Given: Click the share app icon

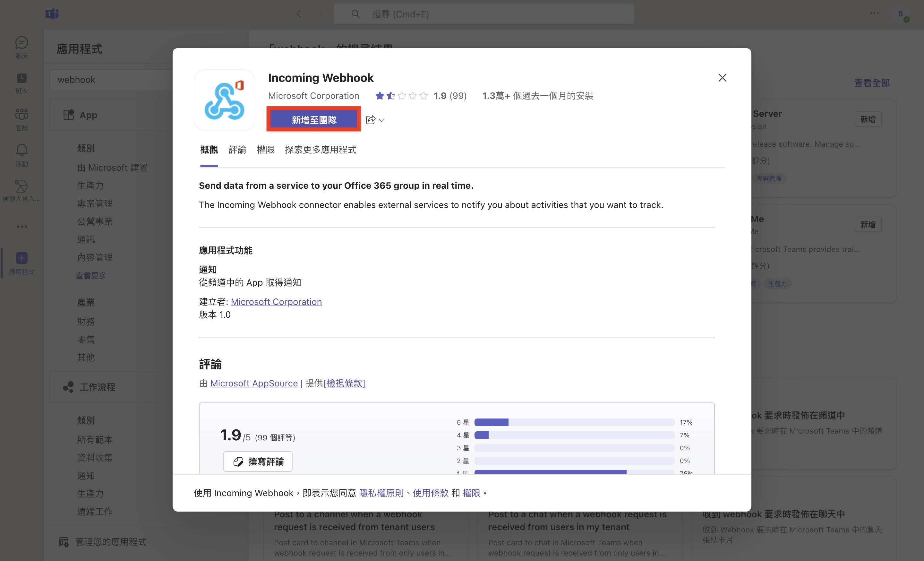Looking at the screenshot, I should (370, 120).
